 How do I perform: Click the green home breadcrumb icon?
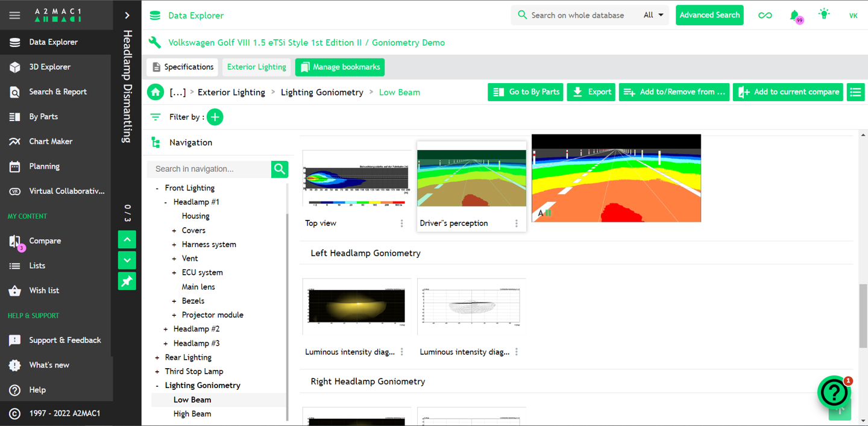(x=156, y=92)
